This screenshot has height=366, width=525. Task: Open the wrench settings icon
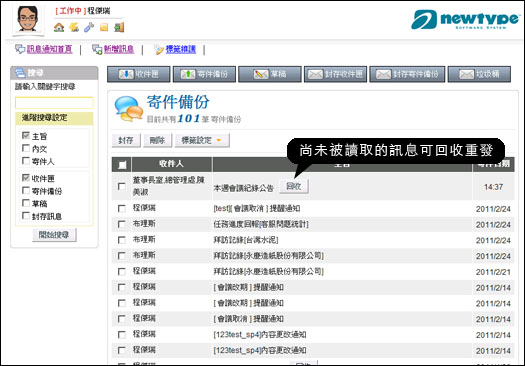[89, 27]
